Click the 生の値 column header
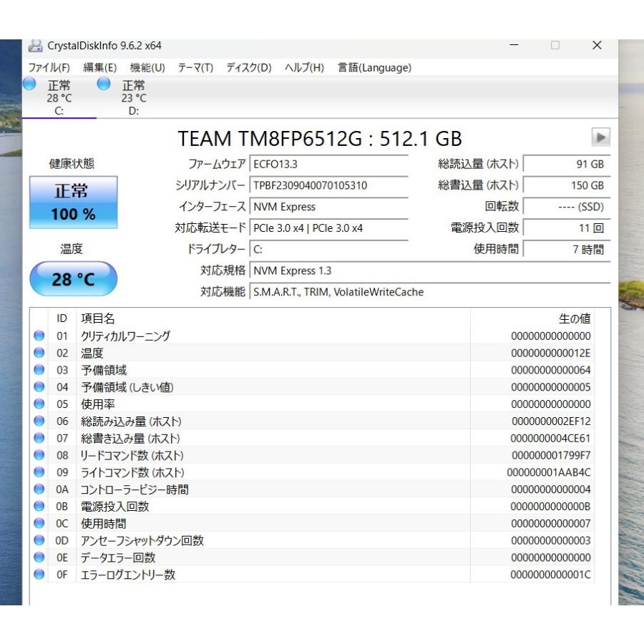The image size is (644, 644). (574, 318)
